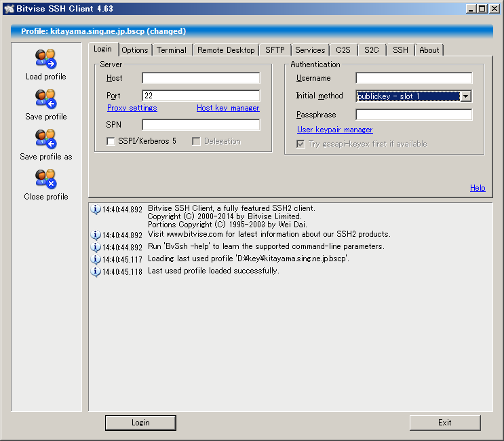
Task: Click the Help link
Action: pyautogui.click(x=478, y=188)
